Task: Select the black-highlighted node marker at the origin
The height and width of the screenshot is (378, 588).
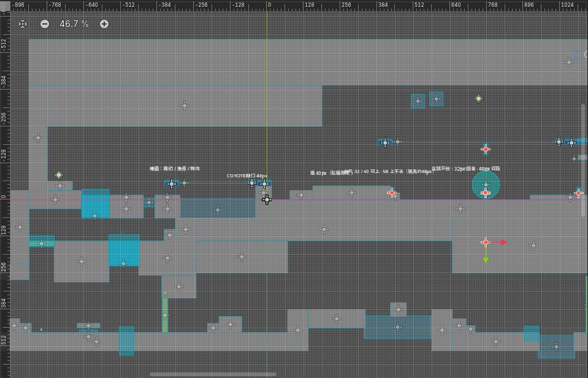Action: 267,199
